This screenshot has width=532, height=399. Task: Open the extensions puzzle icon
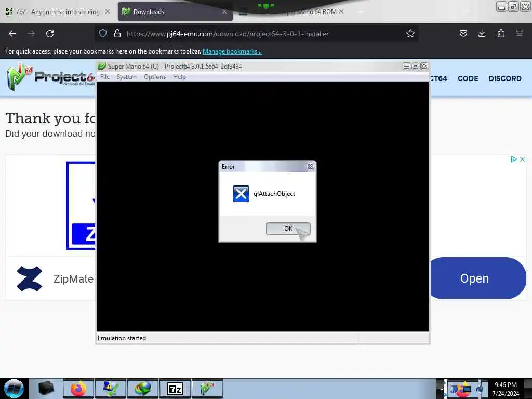tap(501, 33)
